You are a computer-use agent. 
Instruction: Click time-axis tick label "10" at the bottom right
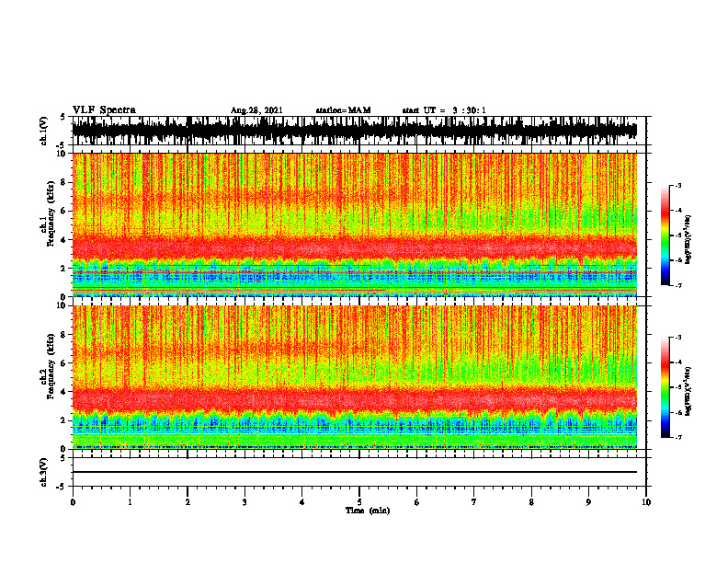coord(646,502)
